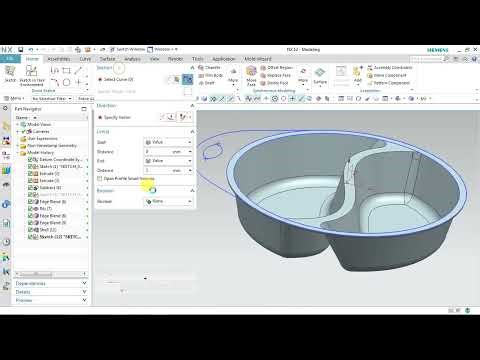Viewport: 480px width, 360px height.
Task: Toggle the Cameras check mark
Action: (24, 132)
